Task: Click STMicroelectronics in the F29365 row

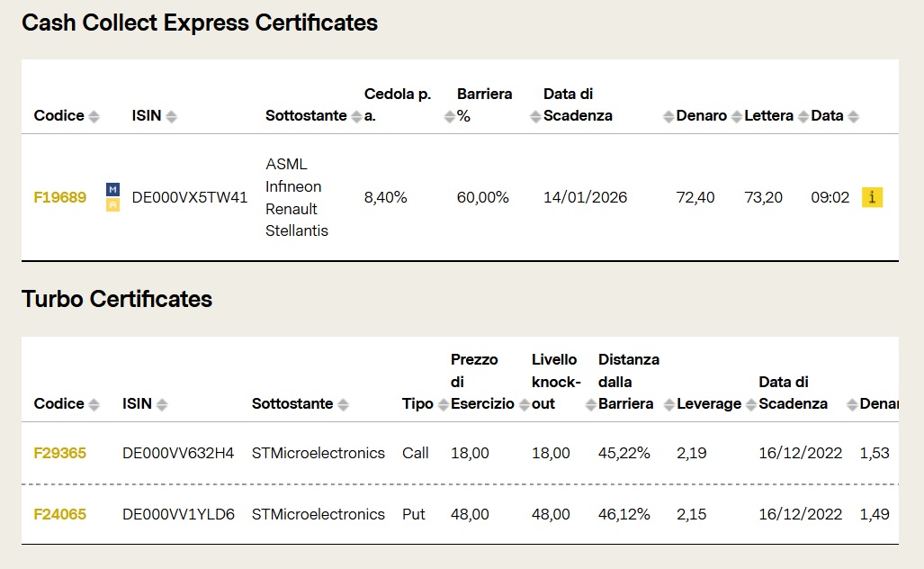Action: click(318, 453)
